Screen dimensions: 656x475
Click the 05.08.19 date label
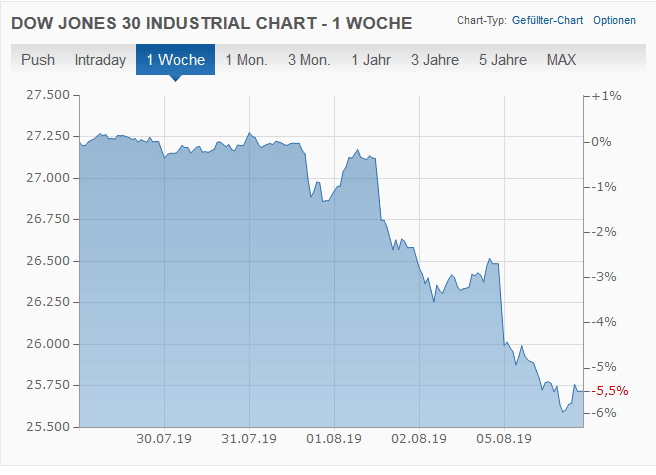(504, 437)
